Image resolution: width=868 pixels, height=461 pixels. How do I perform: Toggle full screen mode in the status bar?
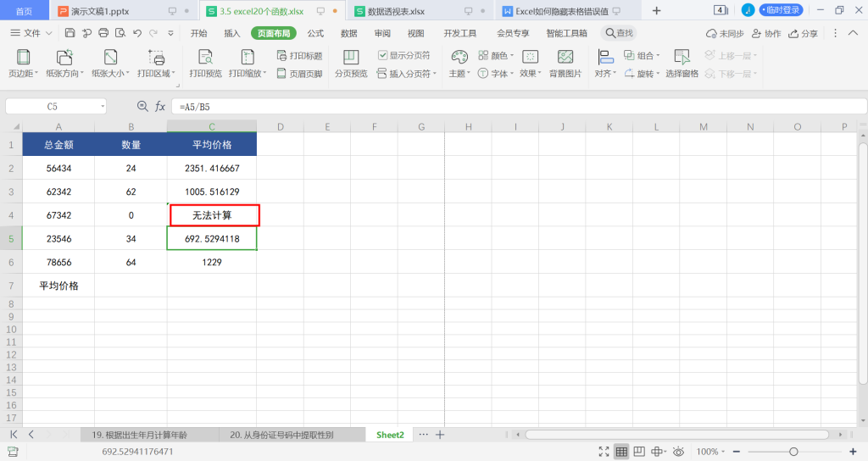[x=604, y=452]
